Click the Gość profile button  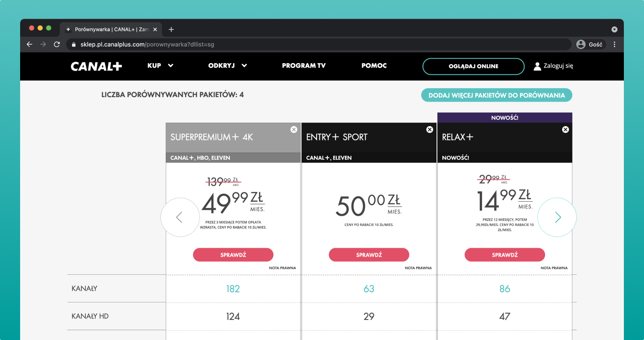pyautogui.click(x=590, y=44)
